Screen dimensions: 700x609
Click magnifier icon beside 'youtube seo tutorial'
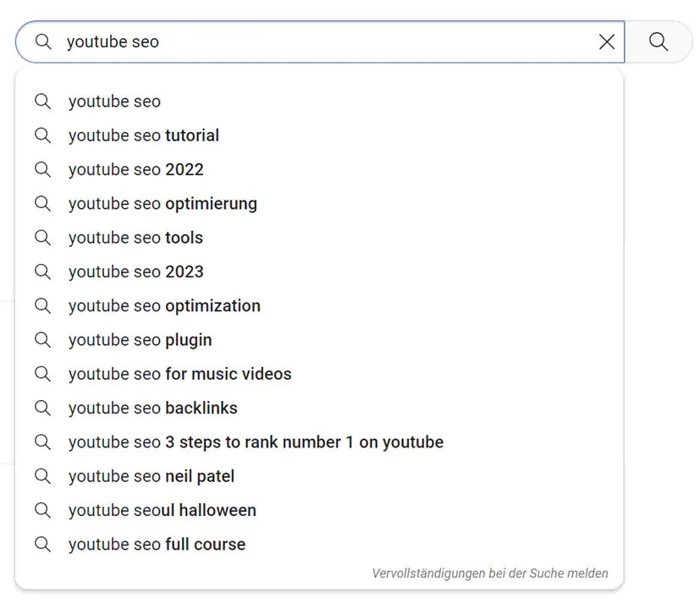pyautogui.click(x=43, y=135)
